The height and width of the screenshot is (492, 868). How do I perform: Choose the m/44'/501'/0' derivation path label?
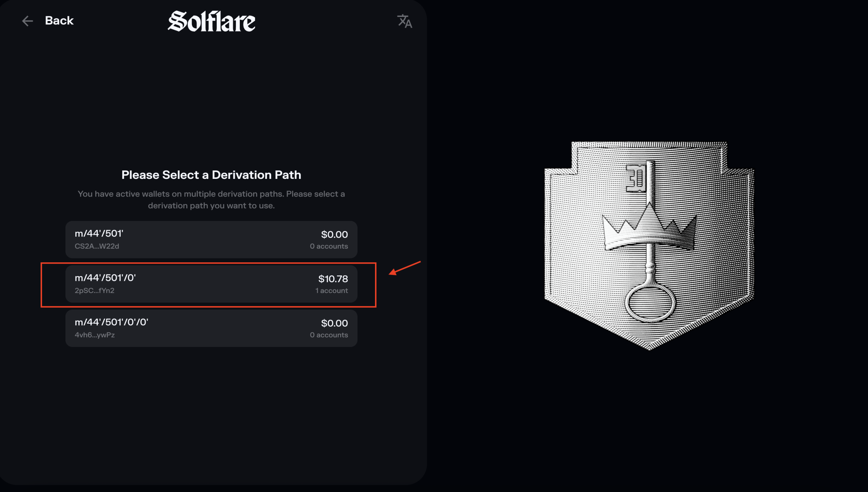105,278
